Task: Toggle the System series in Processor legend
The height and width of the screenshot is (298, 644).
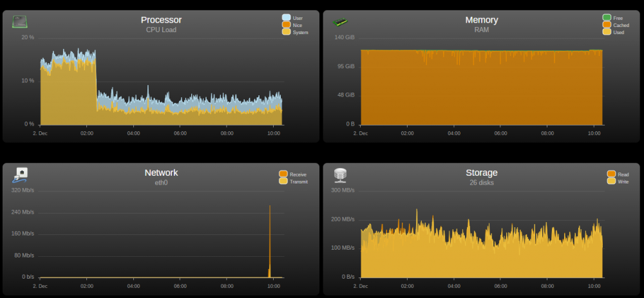Action: tap(295, 32)
